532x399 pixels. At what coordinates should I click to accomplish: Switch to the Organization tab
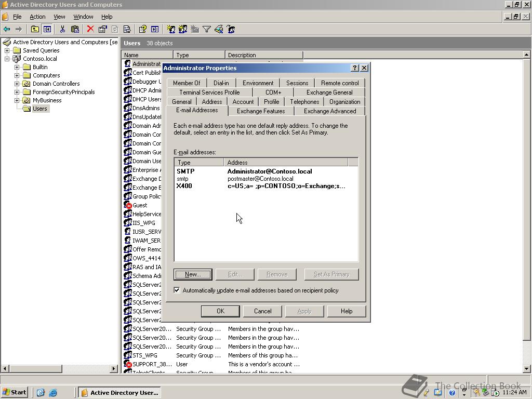pos(344,102)
